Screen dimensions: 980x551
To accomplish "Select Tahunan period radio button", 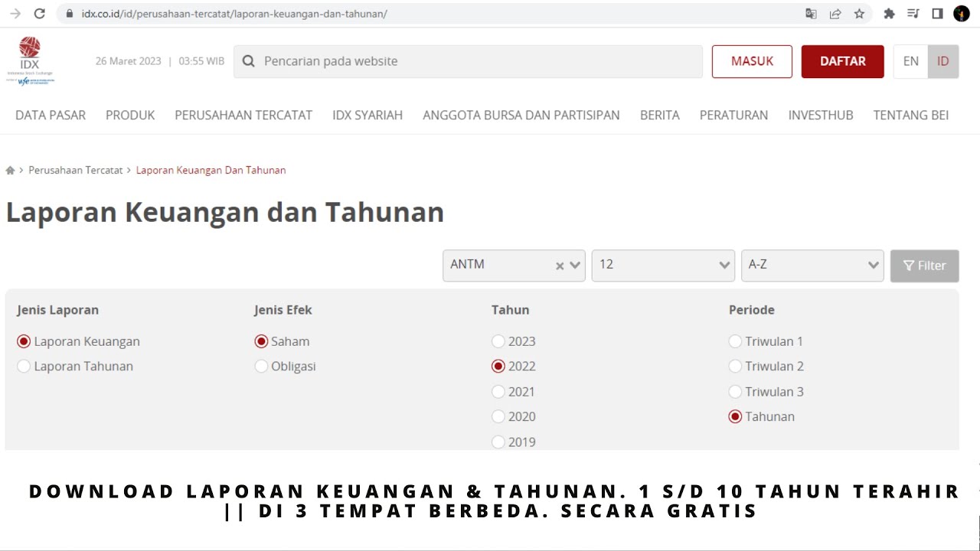I will click(735, 416).
